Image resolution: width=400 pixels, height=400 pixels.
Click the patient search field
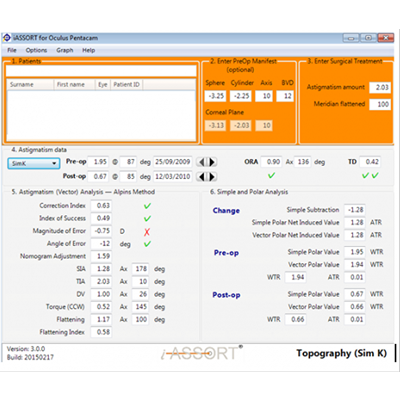point(101,71)
